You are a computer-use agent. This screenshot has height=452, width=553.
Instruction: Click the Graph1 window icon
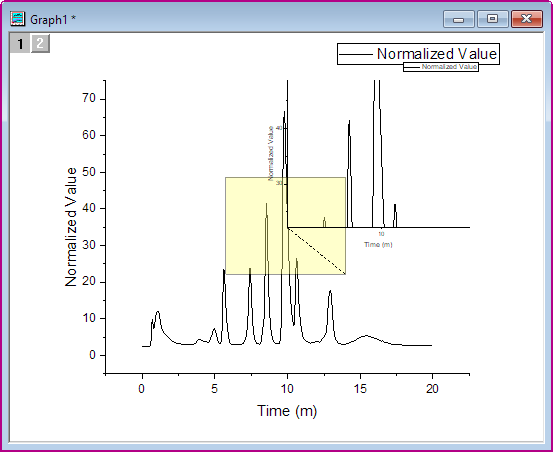(18, 19)
